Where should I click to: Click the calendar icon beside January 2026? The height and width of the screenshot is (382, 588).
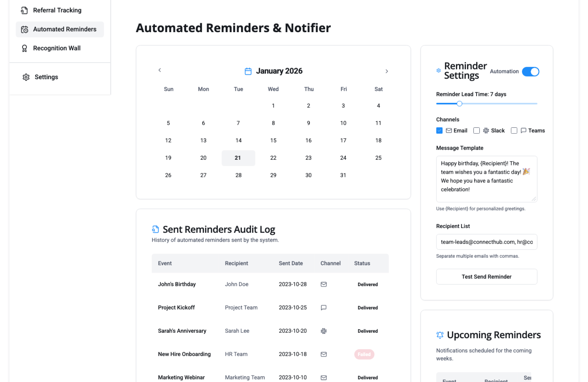[248, 71]
